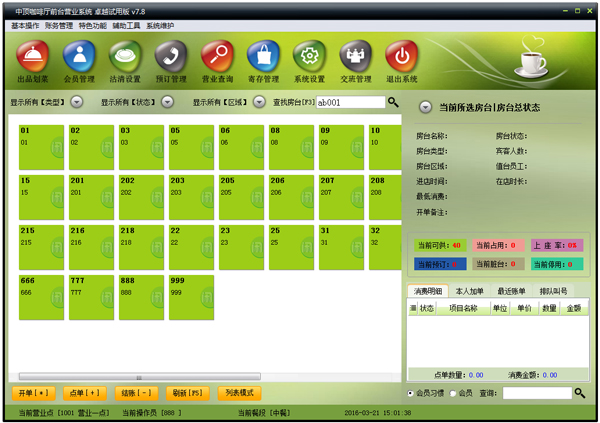The image size is (600, 423).
Task: Select table card 666
Action: pyautogui.click(x=41, y=297)
